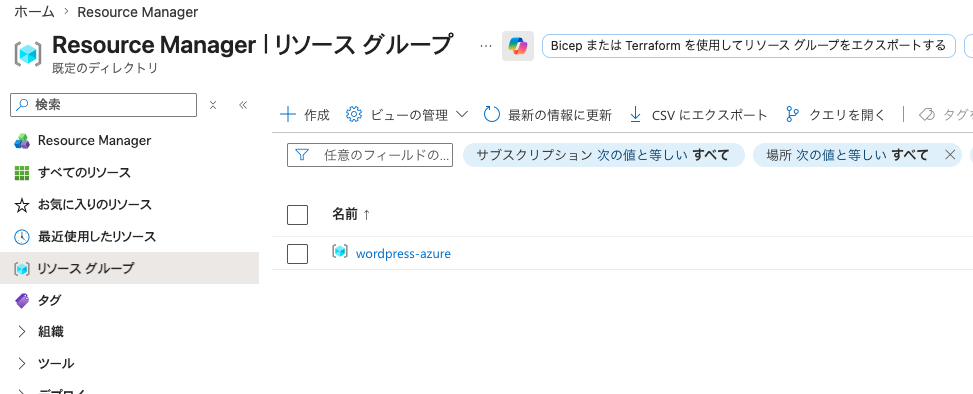Click ホーム breadcrumb link
Image resolution: width=973 pixels, height=394 pixels.
pyautogui.click(x=34, y=12)
